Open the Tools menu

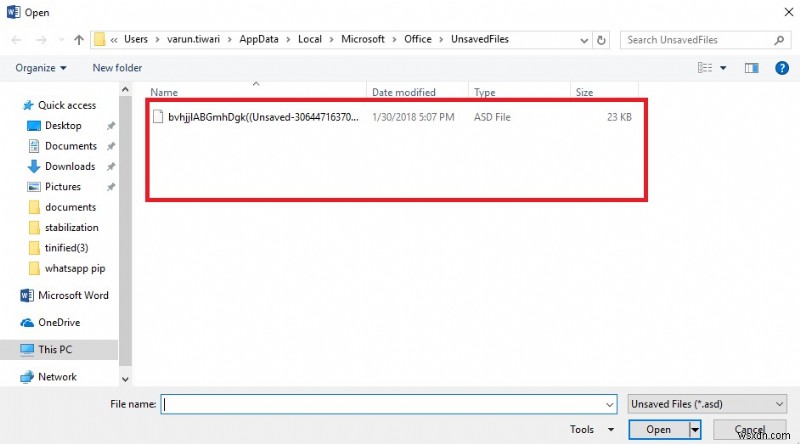point(592,430)
